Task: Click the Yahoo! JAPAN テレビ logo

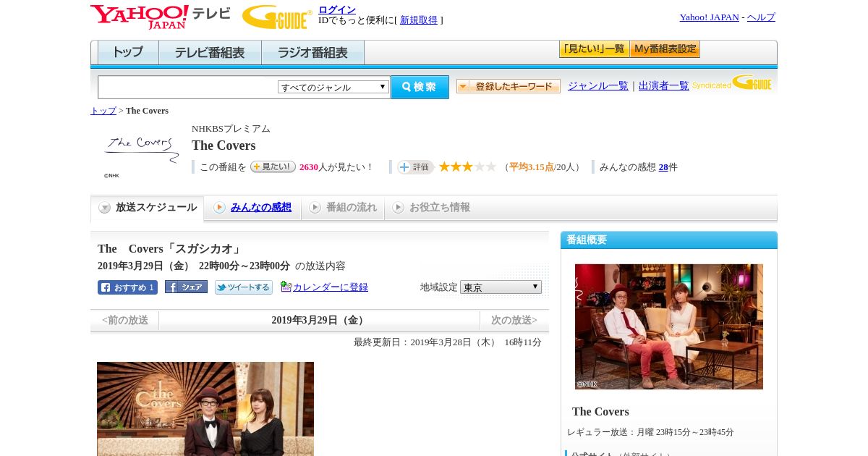Action: pyautogui.click(x=161, y=17)
